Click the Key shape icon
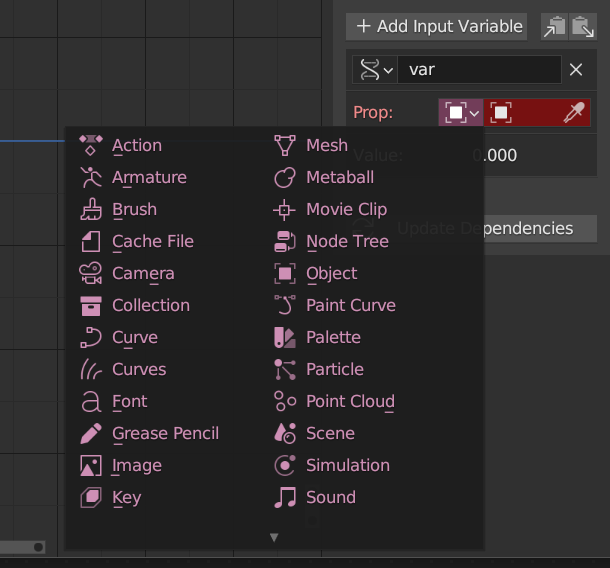This screenshot has width=610, height=568. tap(91, 497)
